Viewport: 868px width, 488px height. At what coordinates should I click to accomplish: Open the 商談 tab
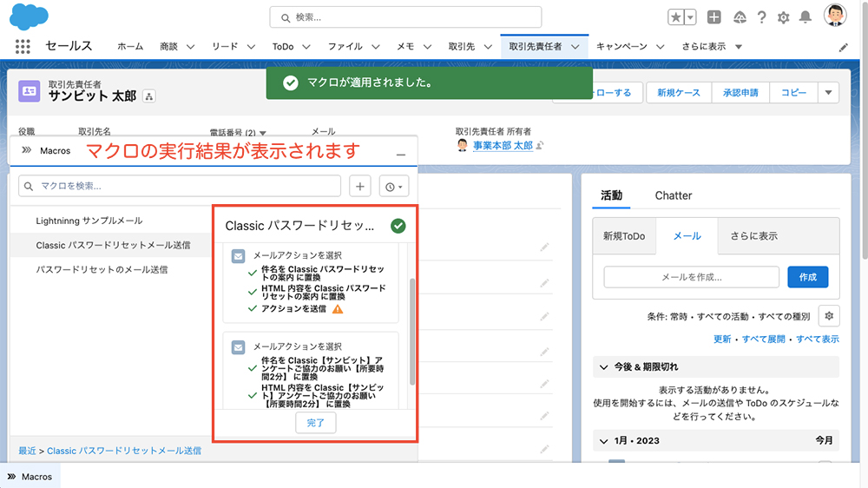tap(169, 47)
